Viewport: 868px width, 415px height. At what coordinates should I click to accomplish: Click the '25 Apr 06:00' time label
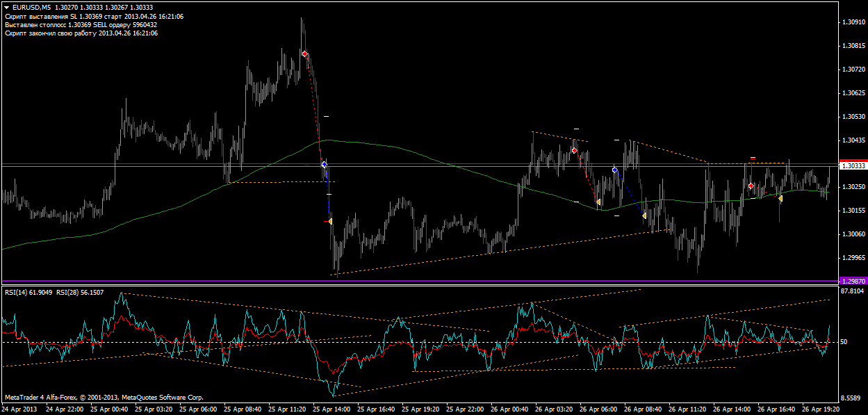pos(198,410)
